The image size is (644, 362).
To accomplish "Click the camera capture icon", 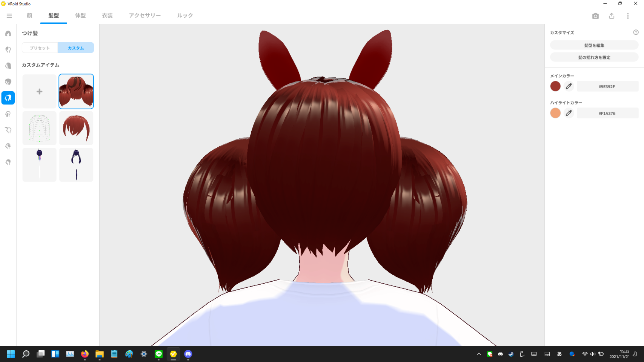I will point(595,16).
